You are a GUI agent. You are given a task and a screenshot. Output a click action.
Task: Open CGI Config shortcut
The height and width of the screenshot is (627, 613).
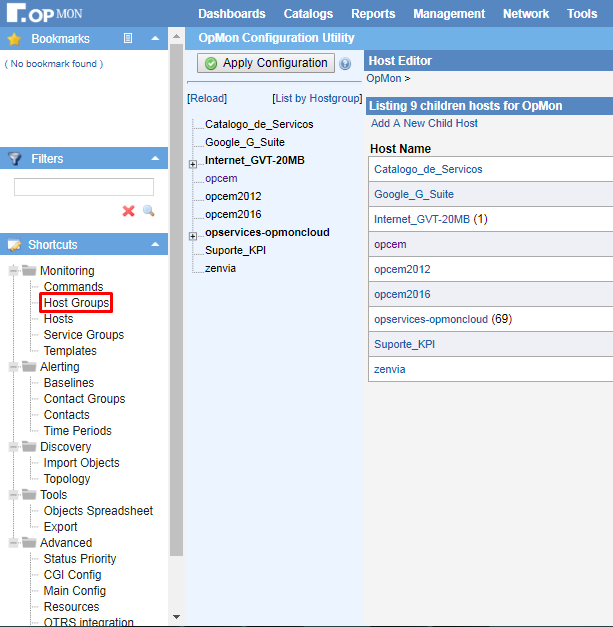coord(72,575)
